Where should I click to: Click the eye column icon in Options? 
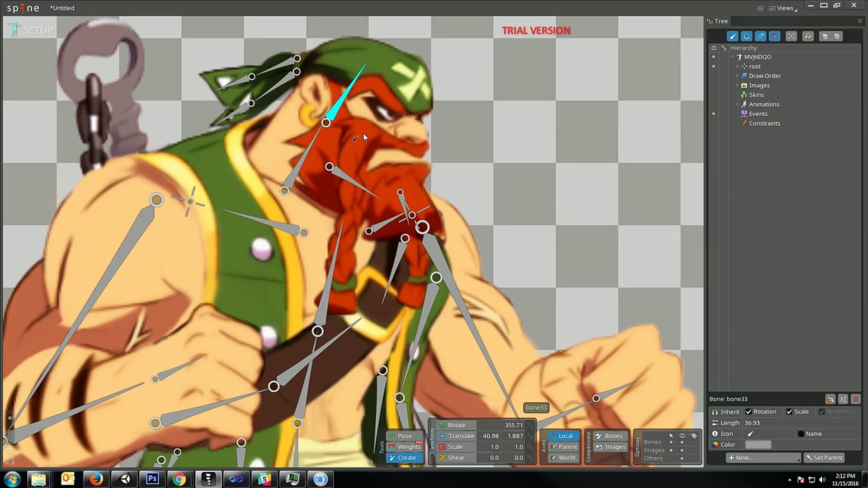point(682,436)
